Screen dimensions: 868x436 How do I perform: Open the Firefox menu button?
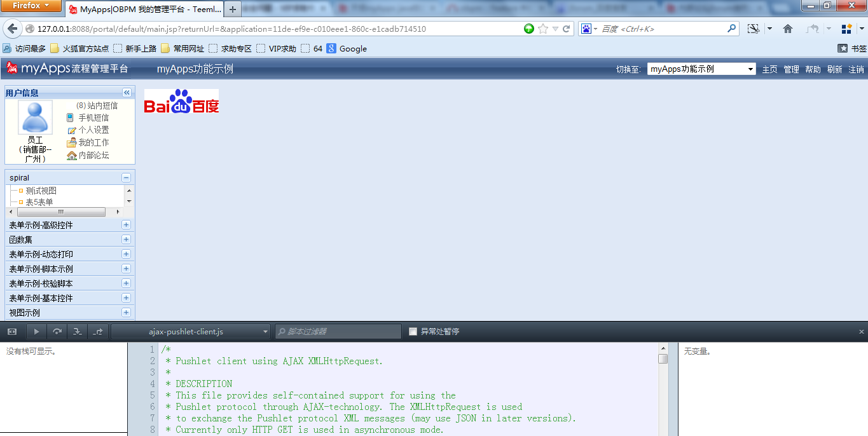click(31, 6)
